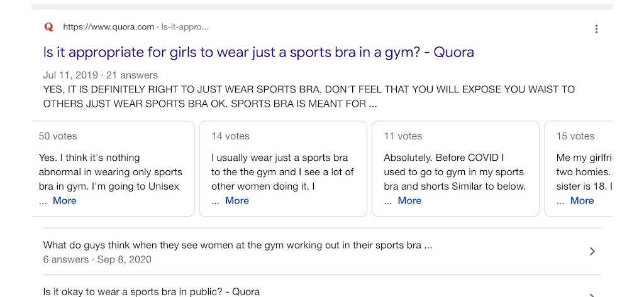Screen dimensions: 644x297
Task: Click chevron beside sports bra in public question
Action: [591, 293]
